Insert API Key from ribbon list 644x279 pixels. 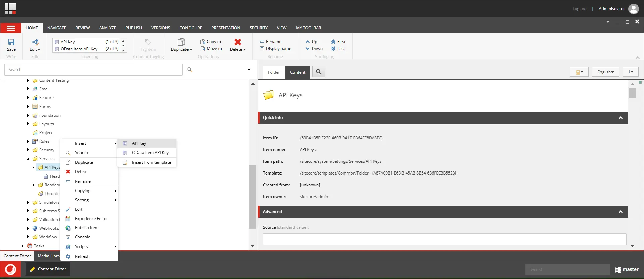pyautogui.click(x=87, y=42)
